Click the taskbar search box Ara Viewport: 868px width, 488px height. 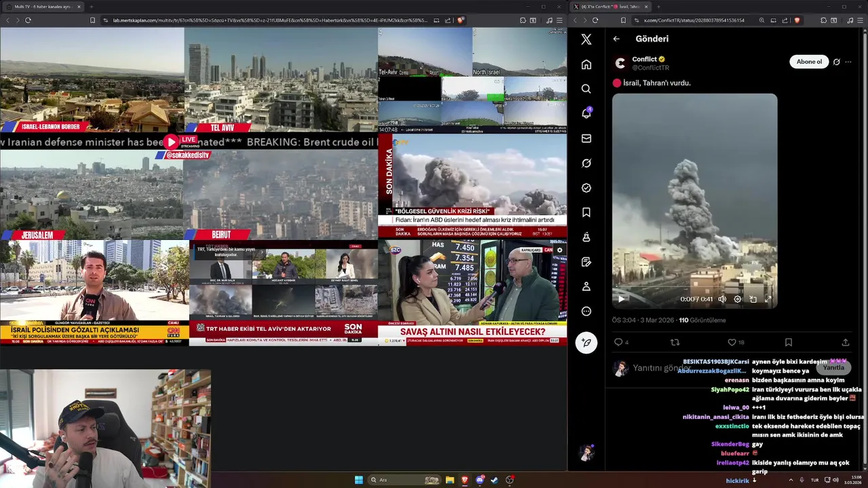coord(405,480)
